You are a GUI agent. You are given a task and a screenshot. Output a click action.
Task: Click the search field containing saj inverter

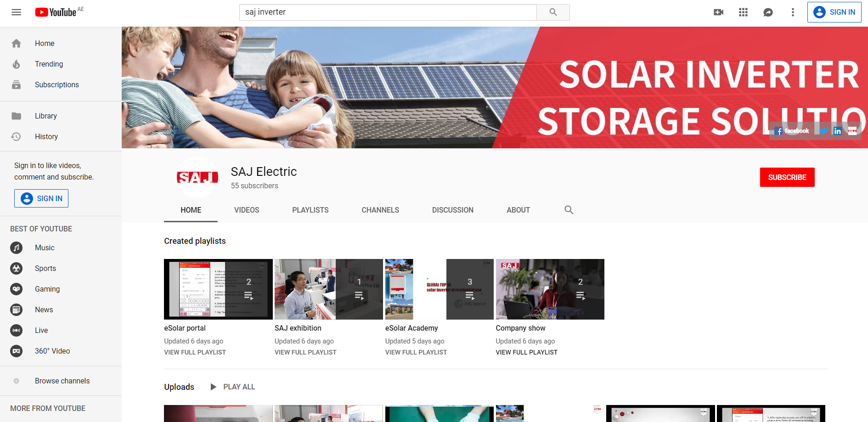coord(388,12)
